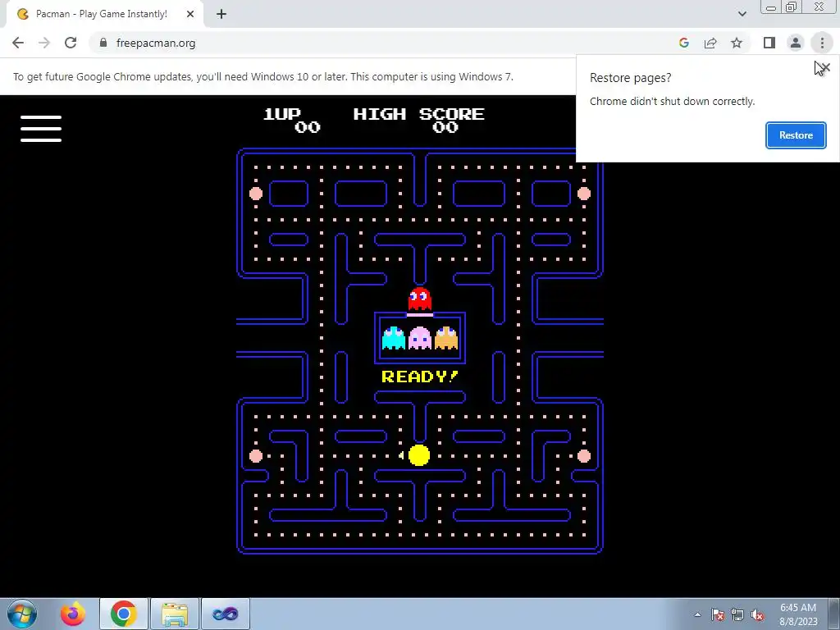Click the Google icon in the address bar
The image size is (840, 630).
[x=684, y=43]
